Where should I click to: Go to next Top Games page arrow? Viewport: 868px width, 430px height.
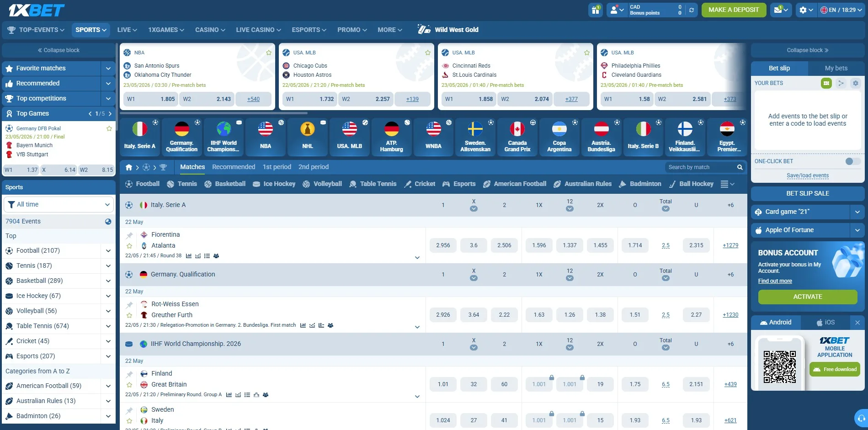pos(110,114)
